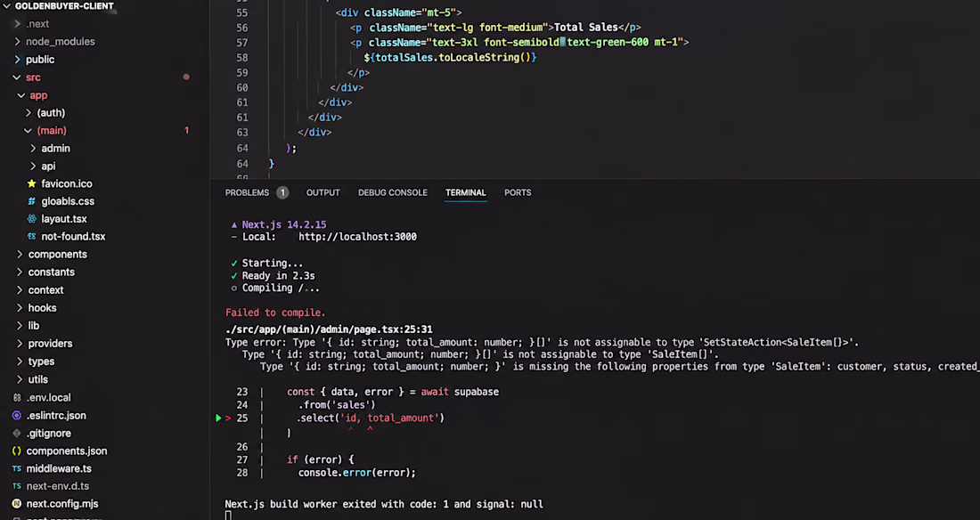Open next.config.mjs in the explorer
980x520 pixels.
point(62,503)
